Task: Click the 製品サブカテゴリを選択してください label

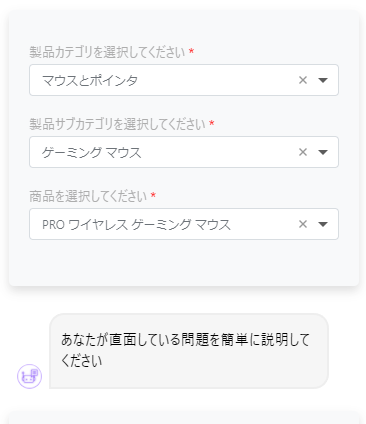Action: (x=117, y=124)
